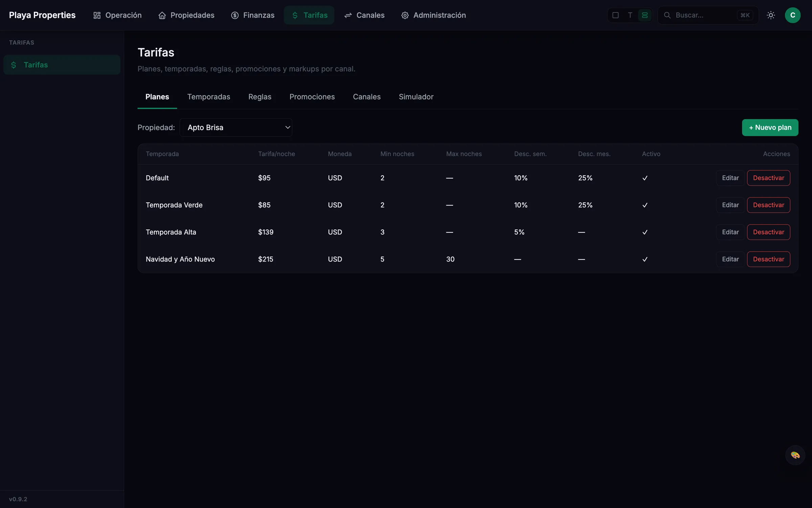Click the dollar icon in sidebar Tarifas
Image resolution: width=812 pixels, height=508 pixels.
(x=14, y=65)
